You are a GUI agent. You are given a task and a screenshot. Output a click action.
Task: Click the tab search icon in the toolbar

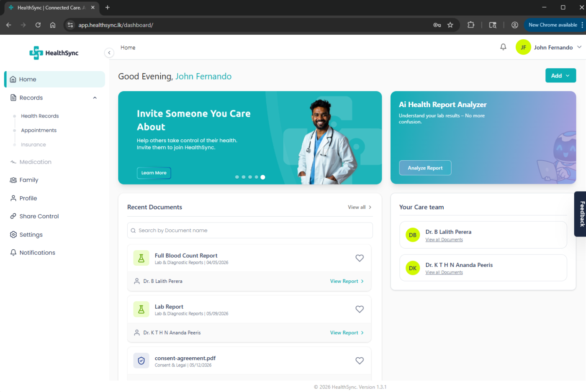(493, 25)
